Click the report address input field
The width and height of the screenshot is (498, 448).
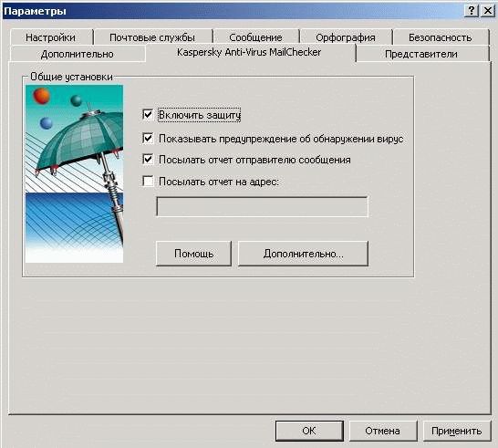pos(262,206)
